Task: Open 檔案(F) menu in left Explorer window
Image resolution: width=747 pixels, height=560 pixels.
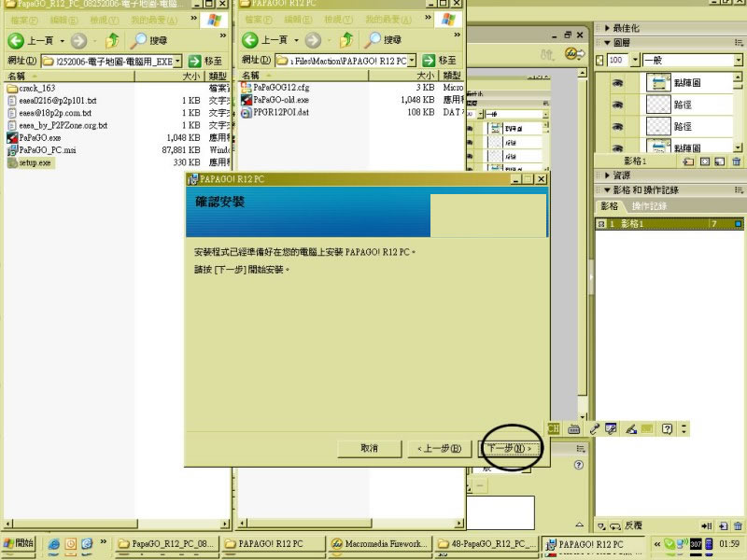Action: coord(24,20)
